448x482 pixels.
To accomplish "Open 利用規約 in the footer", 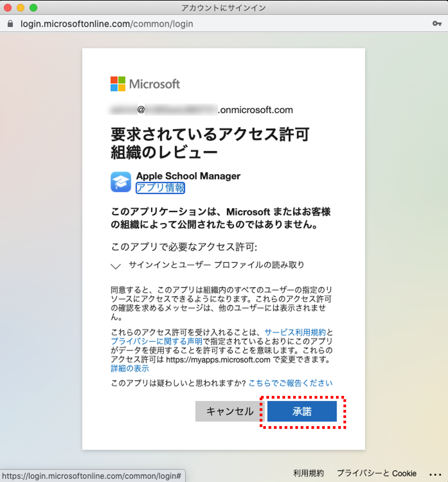I will coord(308,473).
